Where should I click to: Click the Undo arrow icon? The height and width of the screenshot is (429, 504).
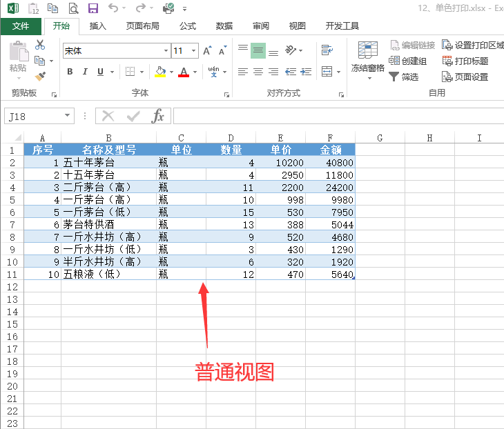113,8
